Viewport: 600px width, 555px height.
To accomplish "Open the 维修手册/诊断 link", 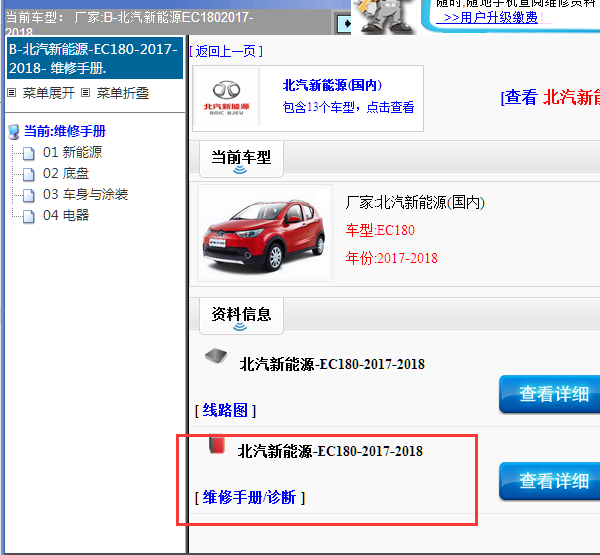I will [x=249, y=498].
